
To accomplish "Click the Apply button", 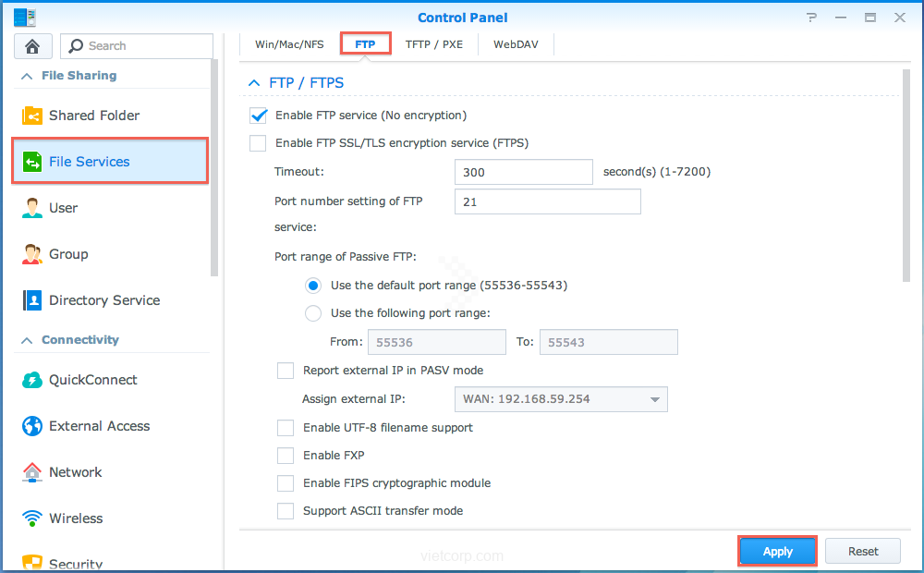I will coord(777,551).
